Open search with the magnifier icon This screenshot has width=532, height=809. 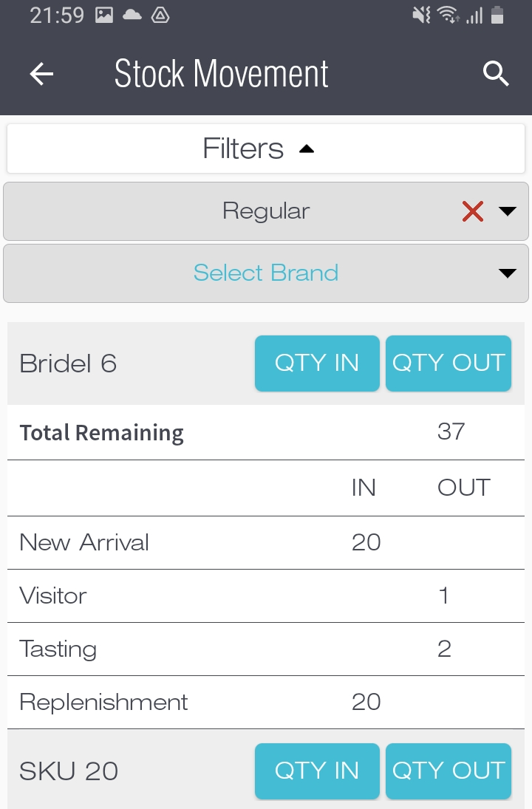(x=496, y=74)
